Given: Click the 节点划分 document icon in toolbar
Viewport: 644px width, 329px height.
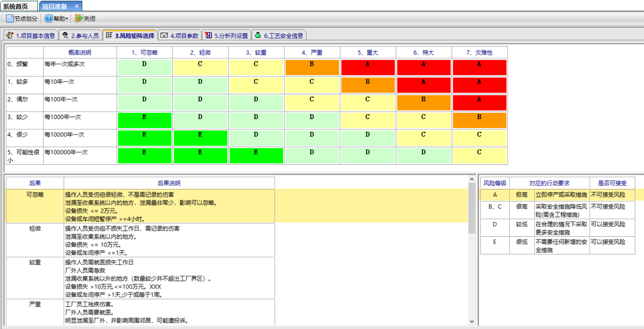Looking at the screenshot, I should tap(10, 18).
